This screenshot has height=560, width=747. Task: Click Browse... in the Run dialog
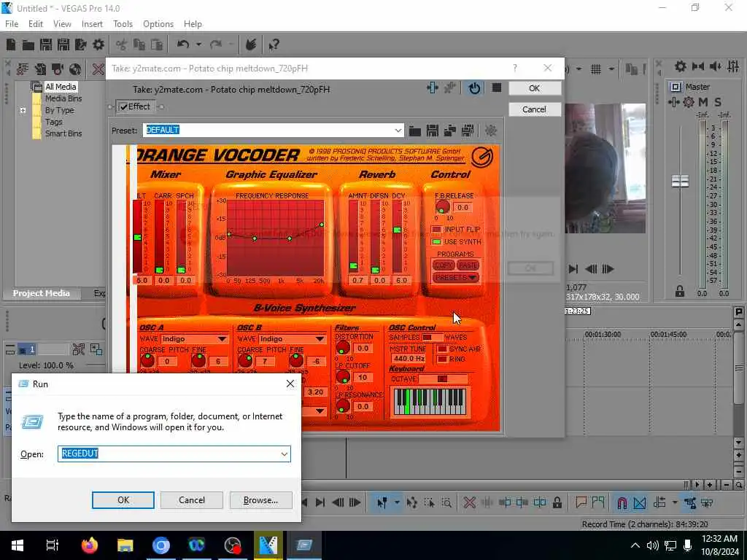pyautogui.click(x=260, y=500)
